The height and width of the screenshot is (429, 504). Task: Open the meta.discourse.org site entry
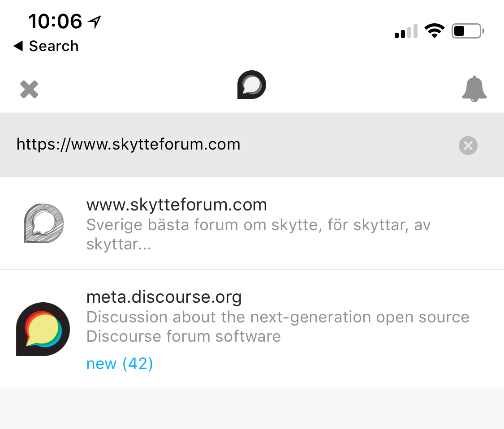[164, 296]
